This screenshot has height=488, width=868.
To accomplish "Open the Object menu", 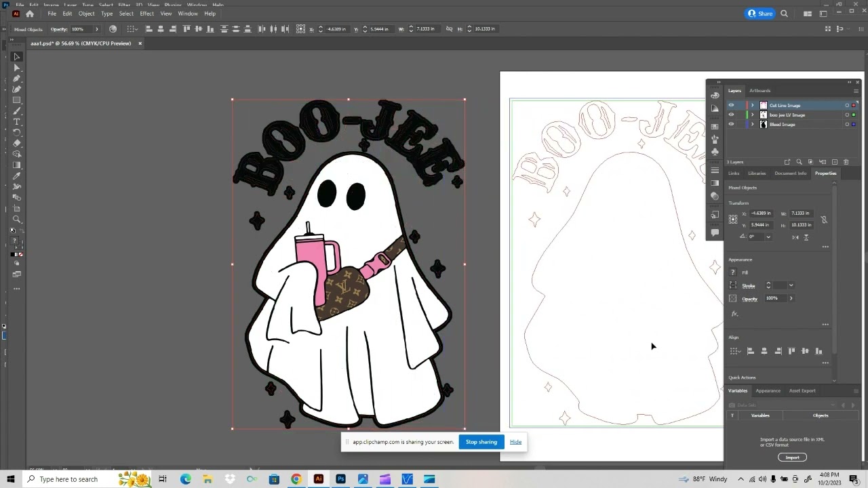I will 86,14.
